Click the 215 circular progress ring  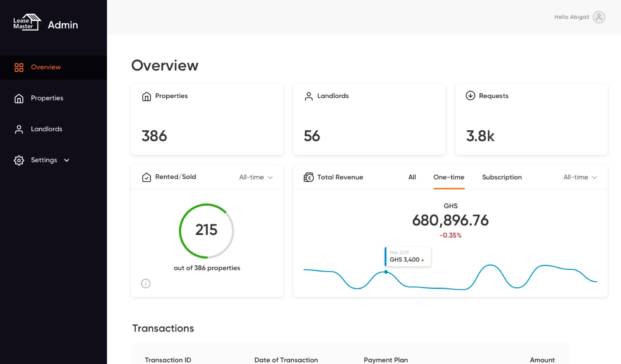click(x=207, y=231)
